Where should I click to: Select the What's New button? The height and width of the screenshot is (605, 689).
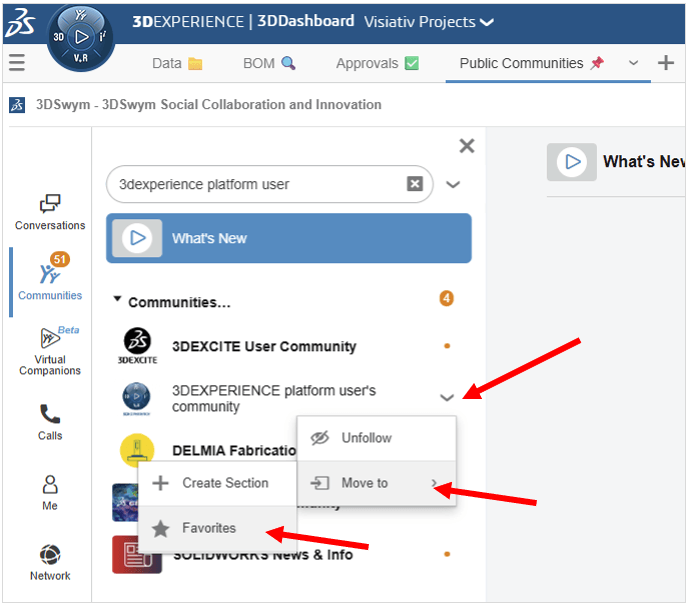click(288, 238)
